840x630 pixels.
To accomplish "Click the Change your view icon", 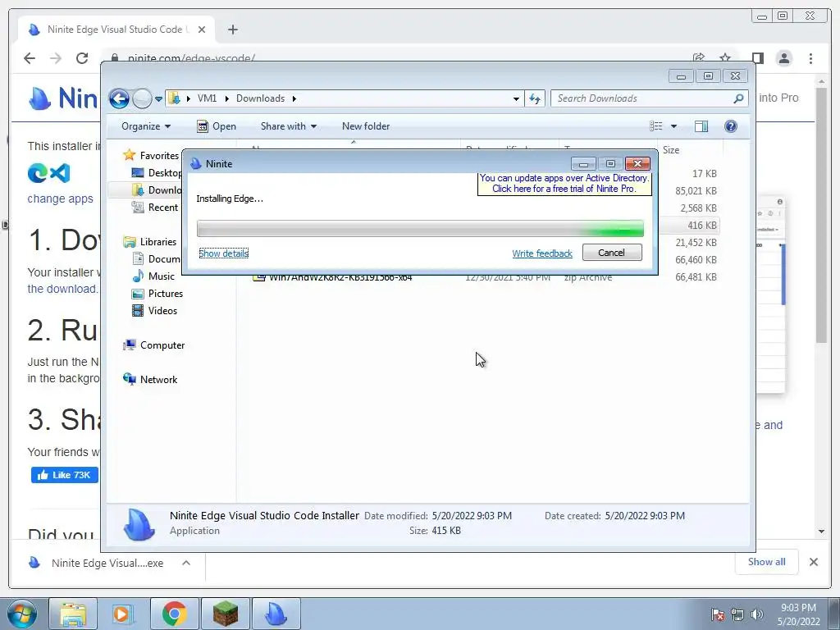I will coord(655,126).
